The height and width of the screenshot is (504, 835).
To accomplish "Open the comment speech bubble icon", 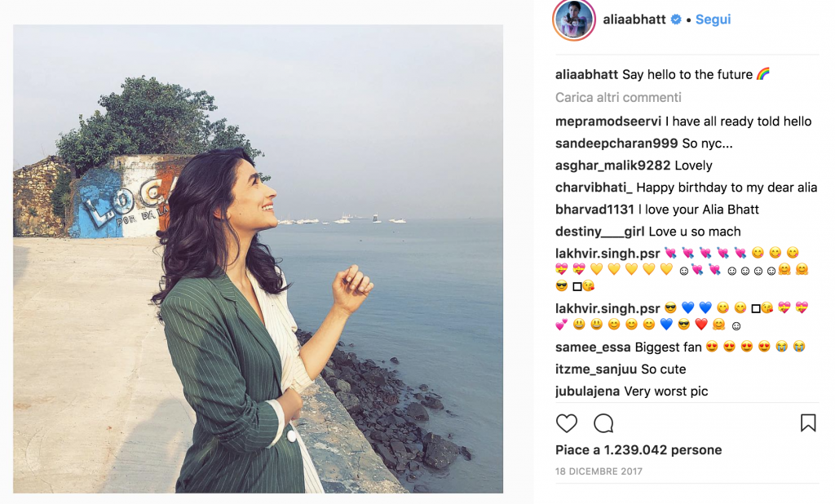I will pos(603,423).
